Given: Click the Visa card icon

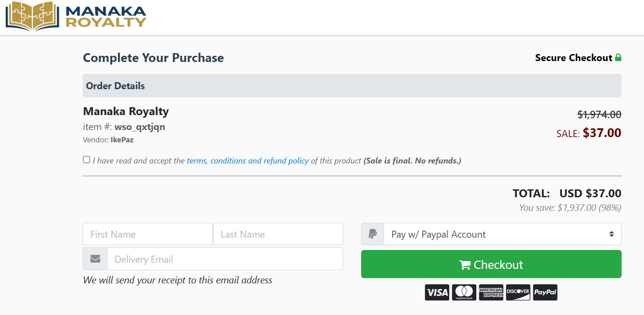Looking at the screenshot, I should coord(436,292).
